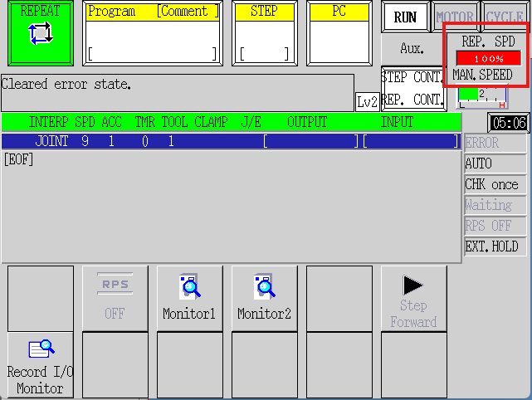Screen dimensions: 532x400
Task: Click the INPUT column header
Action: tap(397, 122)
